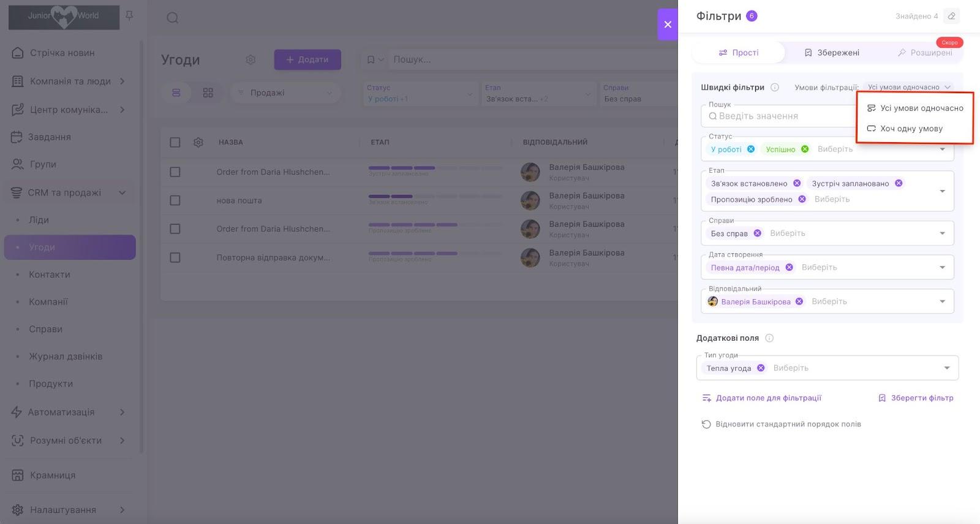Open the Тип угоди dropdown arrow
The image size is (980, 524).
point(947,368)
